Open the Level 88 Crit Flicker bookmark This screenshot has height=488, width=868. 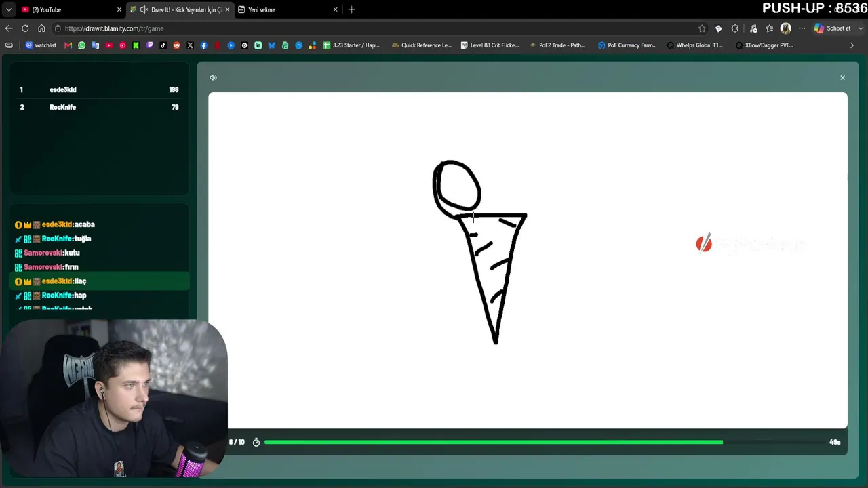point(490,45)
